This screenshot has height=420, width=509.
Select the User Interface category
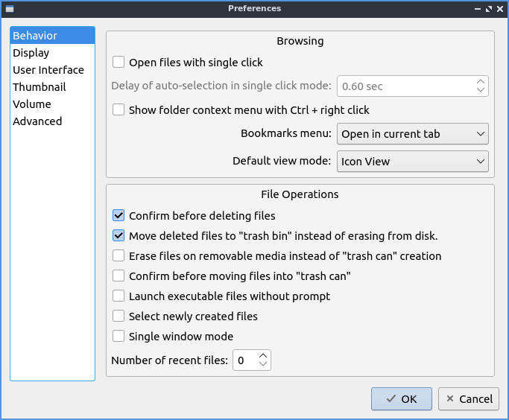48,70
